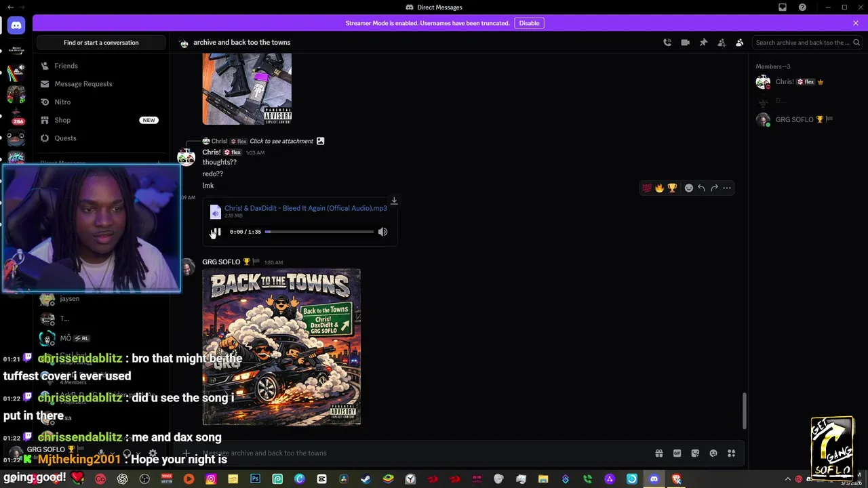The image size is (868, 488).
Task: Open the rainbow stripes server icon
Action: (16, 72)
